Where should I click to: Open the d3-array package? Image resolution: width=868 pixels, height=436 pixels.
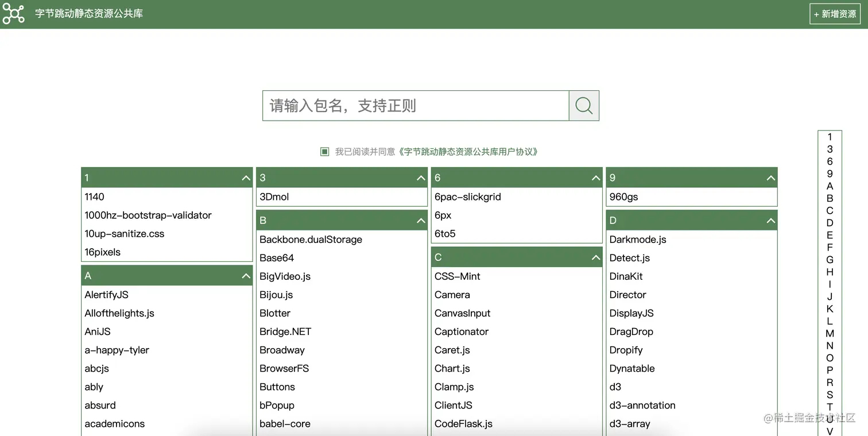[630, 424]
